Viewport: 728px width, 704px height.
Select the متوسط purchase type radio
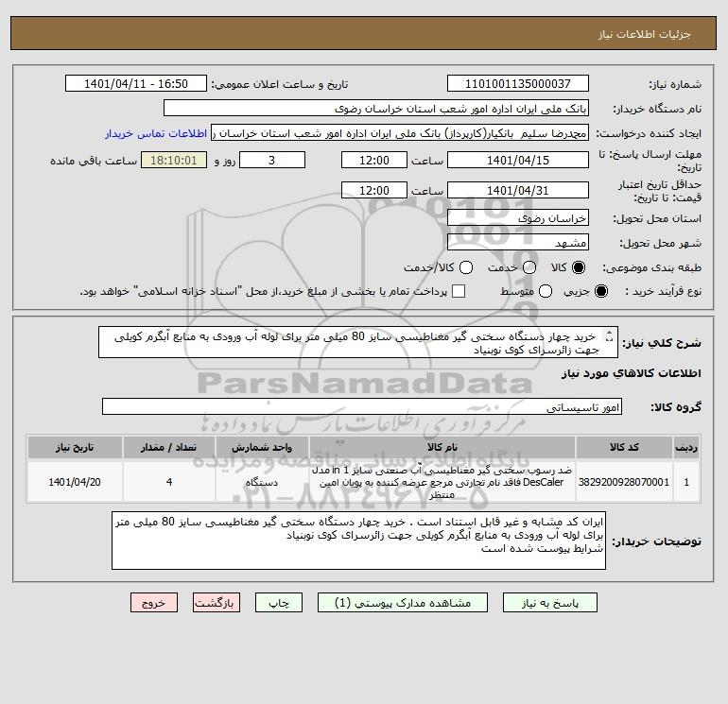[546, 291]
